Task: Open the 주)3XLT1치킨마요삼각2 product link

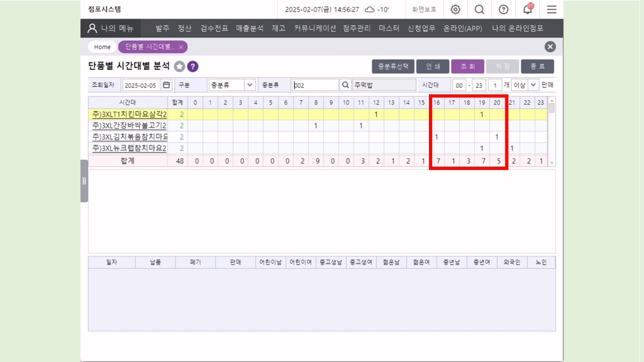Action: (129, 114)
